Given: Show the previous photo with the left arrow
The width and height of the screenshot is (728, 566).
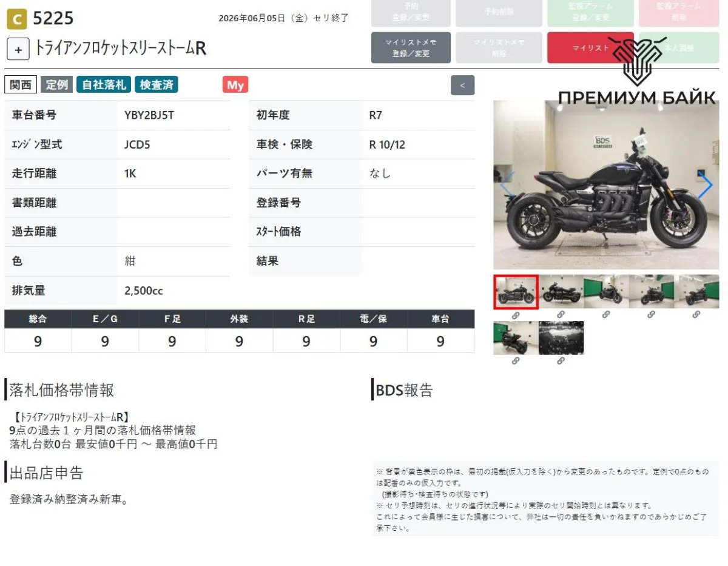Looking at the screenshot, I should coord(507,185).
